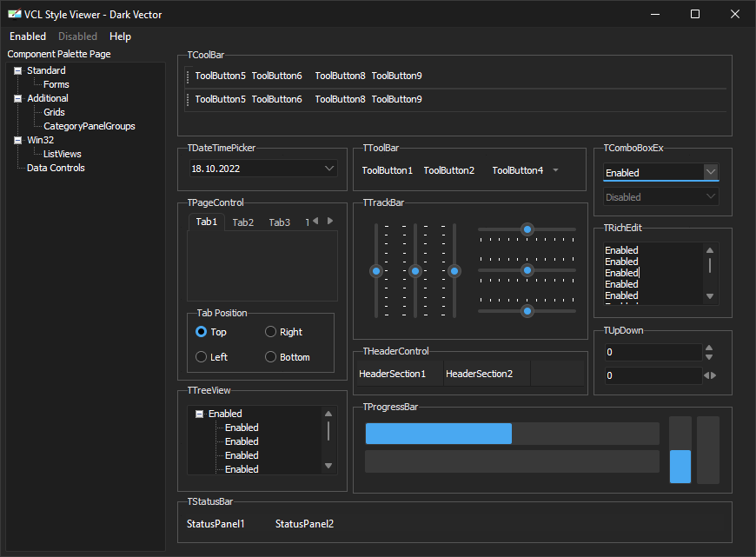Click ToolButton4 in TToolBar
Screen dimensions: 756x557
coord(517,170)
